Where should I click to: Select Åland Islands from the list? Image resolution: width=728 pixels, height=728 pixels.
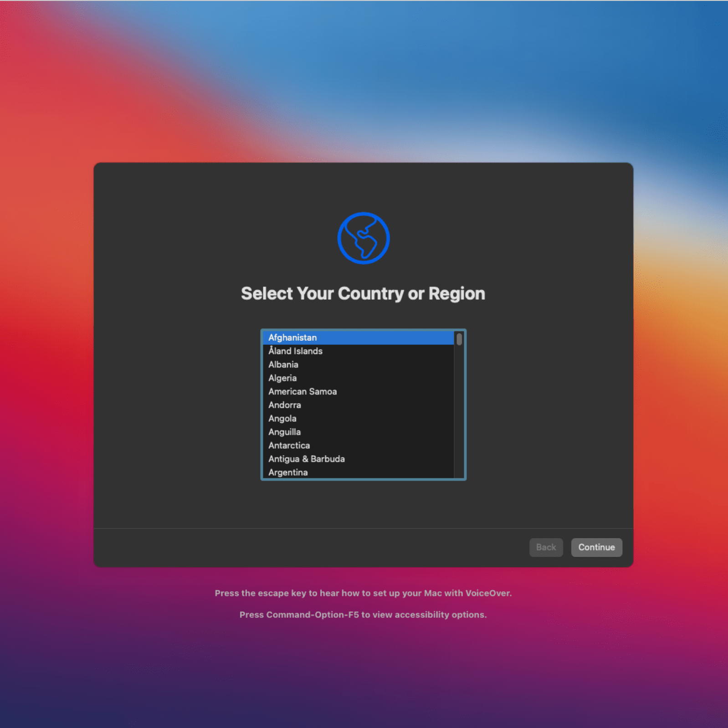(295, 351)
